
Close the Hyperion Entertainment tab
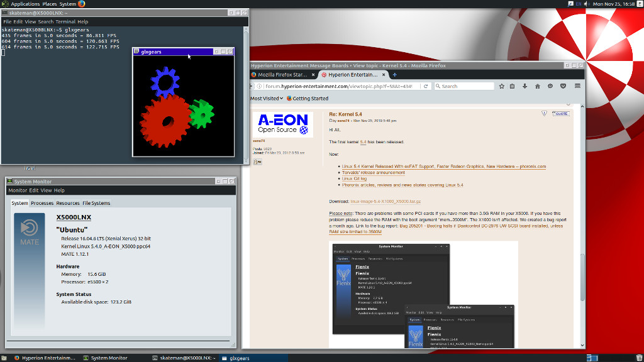click(x=384, y=75)
